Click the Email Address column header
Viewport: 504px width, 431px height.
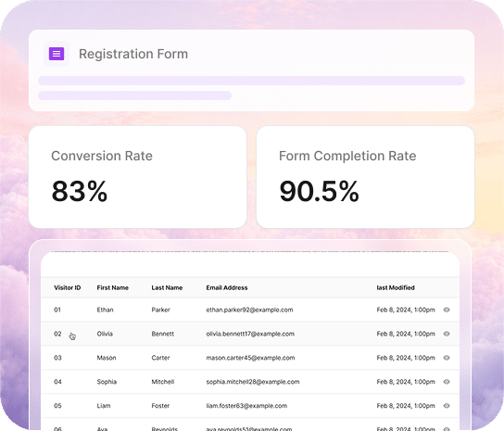(227, 287)
